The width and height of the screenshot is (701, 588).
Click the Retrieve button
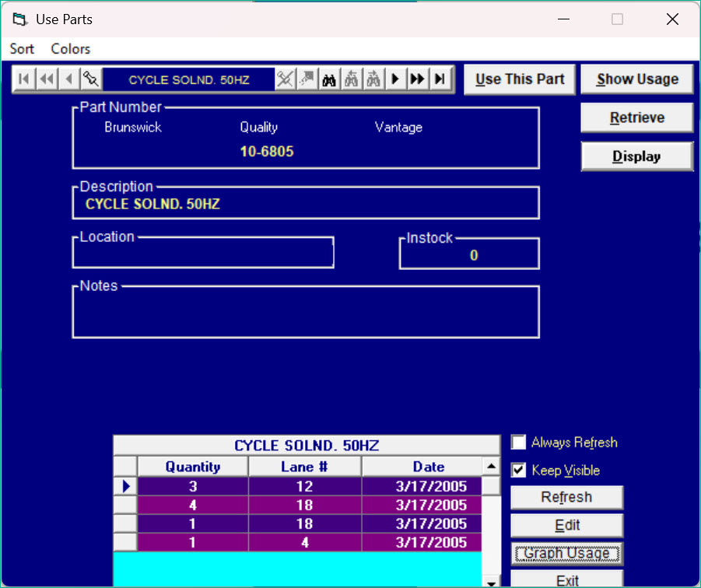[636, 118]
